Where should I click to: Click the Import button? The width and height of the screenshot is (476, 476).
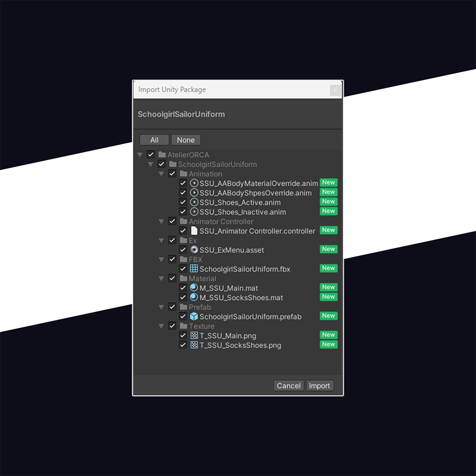pyautogui.click(x=320, y=386)
